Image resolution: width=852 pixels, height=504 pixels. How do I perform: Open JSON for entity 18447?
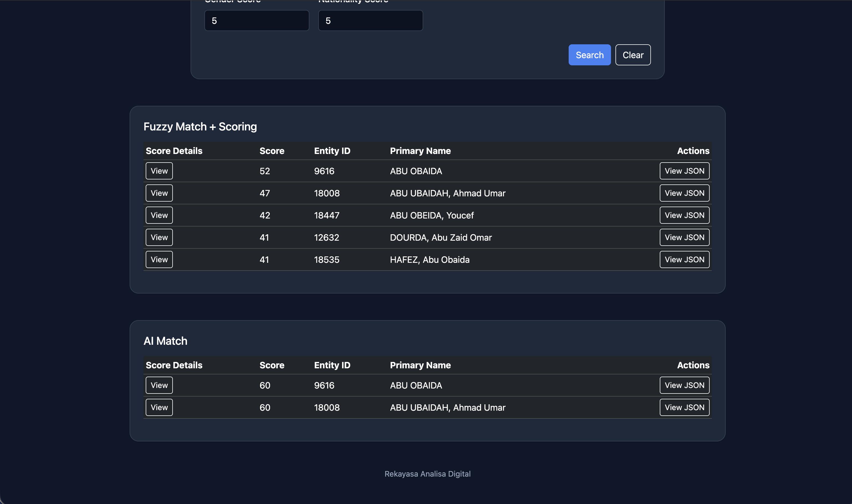684,215
